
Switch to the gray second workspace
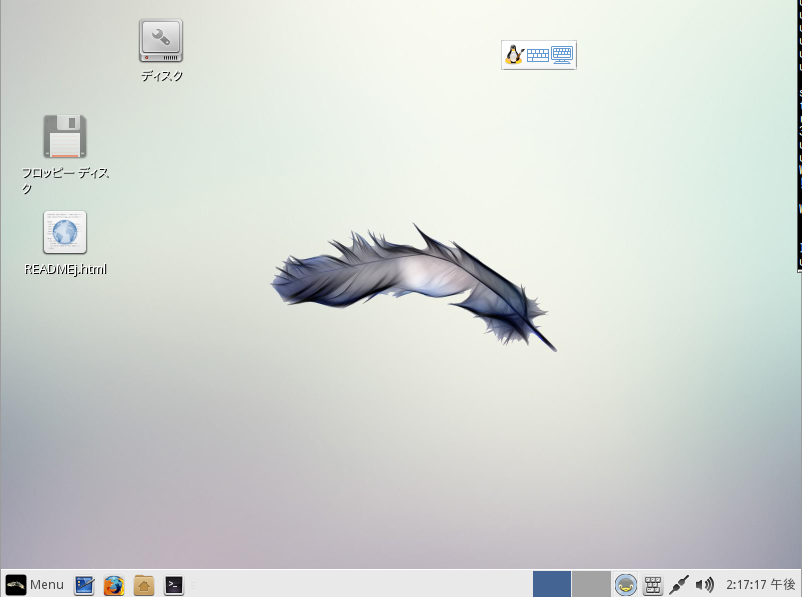pos(591,584)
